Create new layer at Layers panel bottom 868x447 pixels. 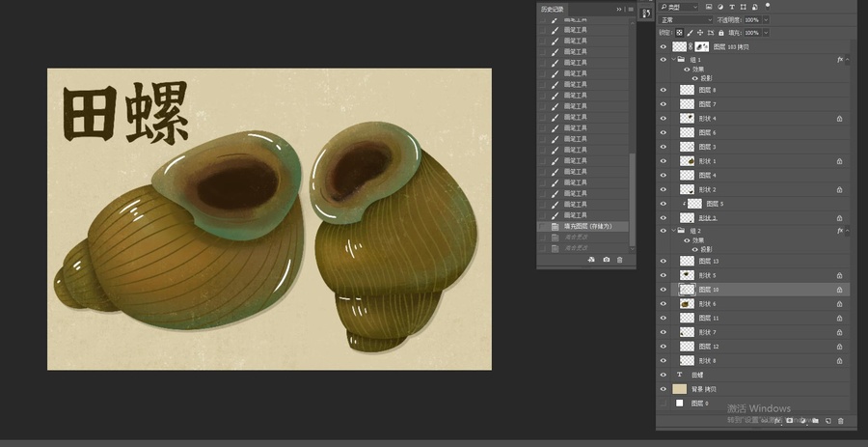828,421
